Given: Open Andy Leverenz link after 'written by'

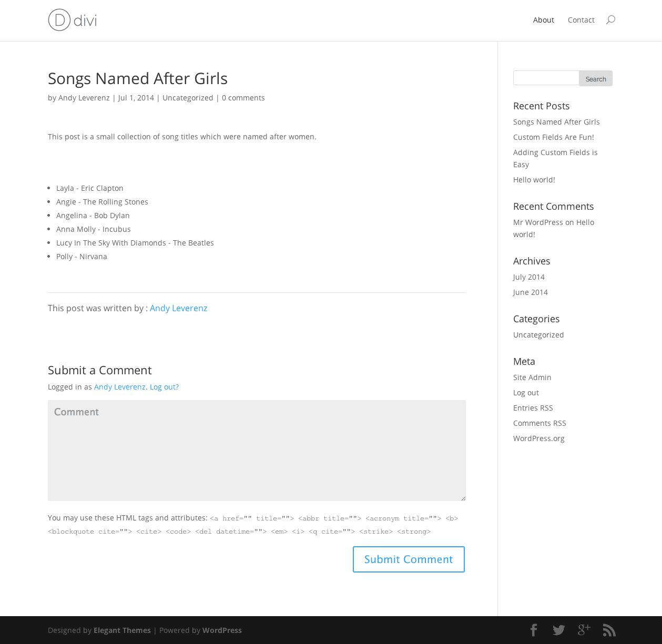Looking at the screenshot, I should pyautogui.click(x=179, y=308).
